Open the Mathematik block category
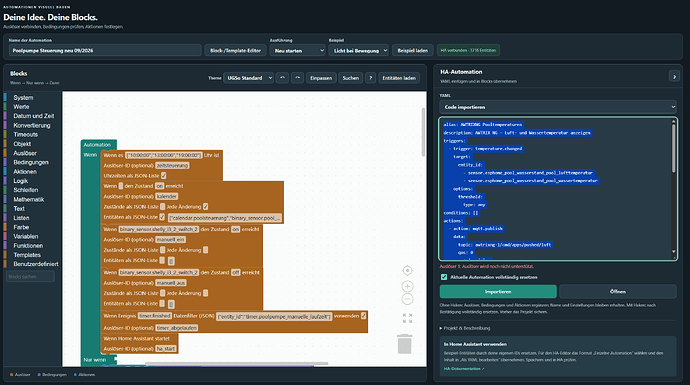The width and height of the screenshot is (690, 385). click(29, 199)
